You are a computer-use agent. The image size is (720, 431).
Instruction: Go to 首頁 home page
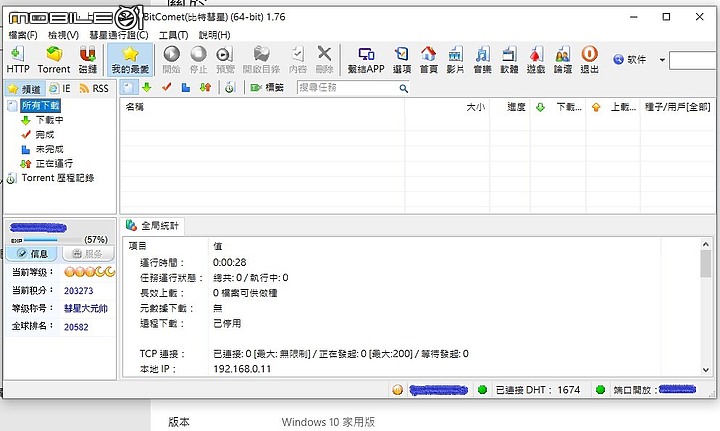(x=428, y=60)
